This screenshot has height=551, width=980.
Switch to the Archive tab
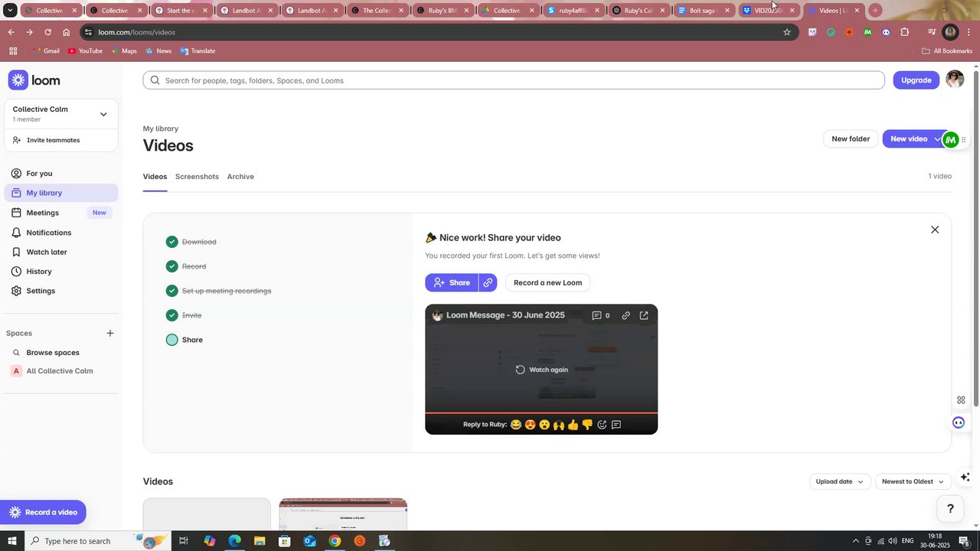point(240,177)
